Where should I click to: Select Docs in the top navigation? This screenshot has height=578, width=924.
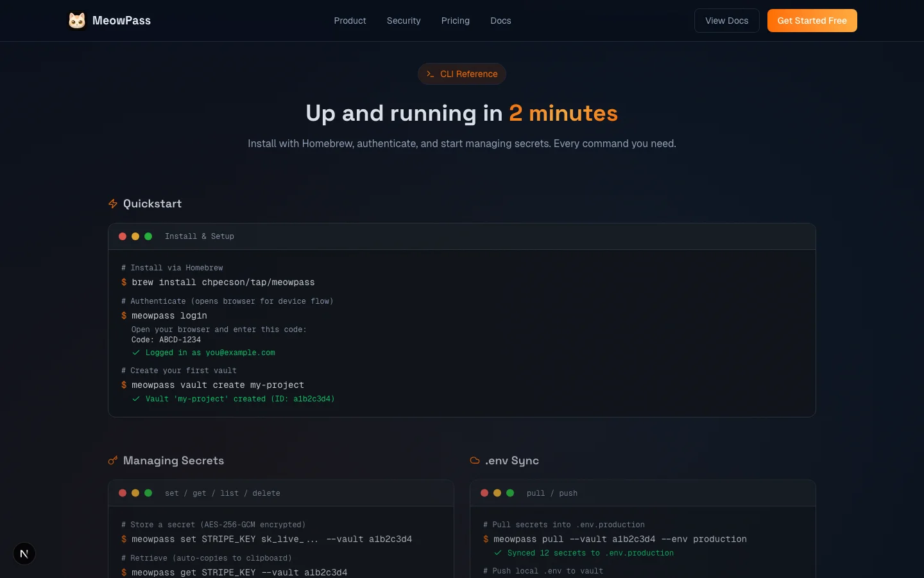pos(501,21)
